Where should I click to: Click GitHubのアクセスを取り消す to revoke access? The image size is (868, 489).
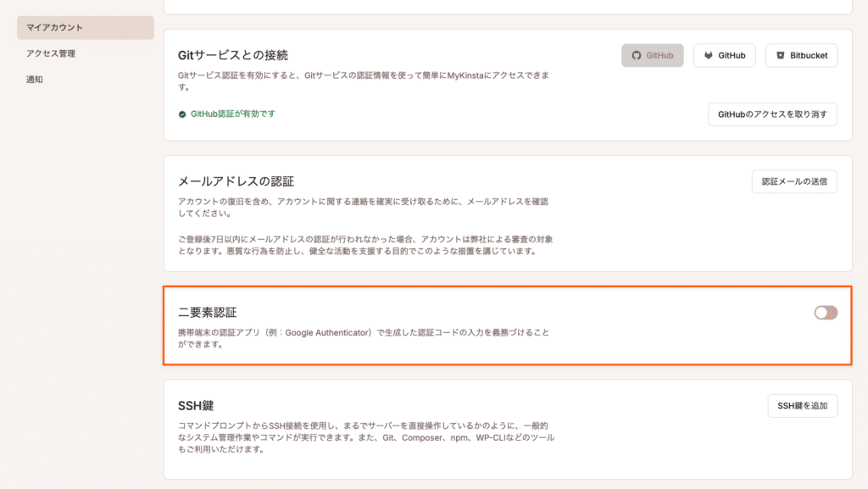772,114
